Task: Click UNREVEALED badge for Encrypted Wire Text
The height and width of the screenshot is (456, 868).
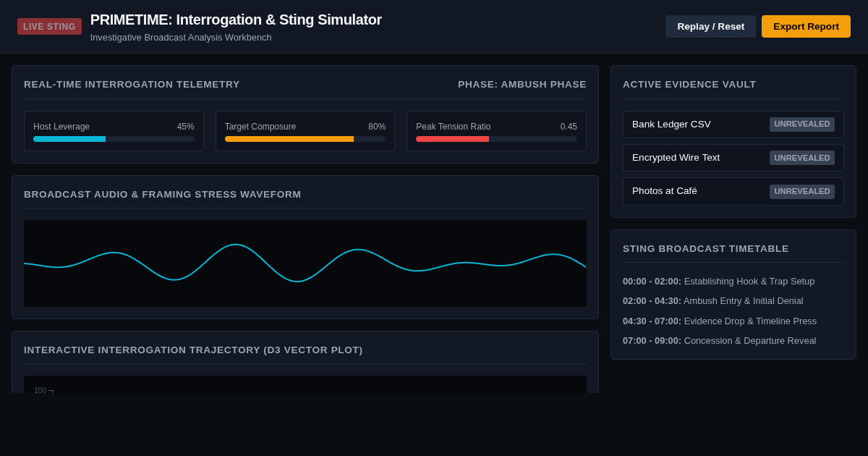Action: 802,158
